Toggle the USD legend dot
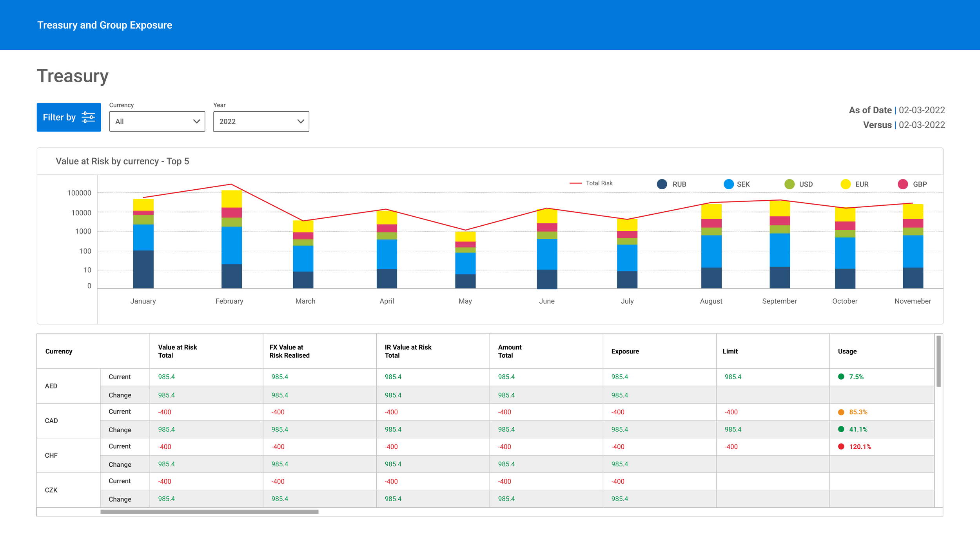This screenshot has height=551, width=980. click(789, 184)
